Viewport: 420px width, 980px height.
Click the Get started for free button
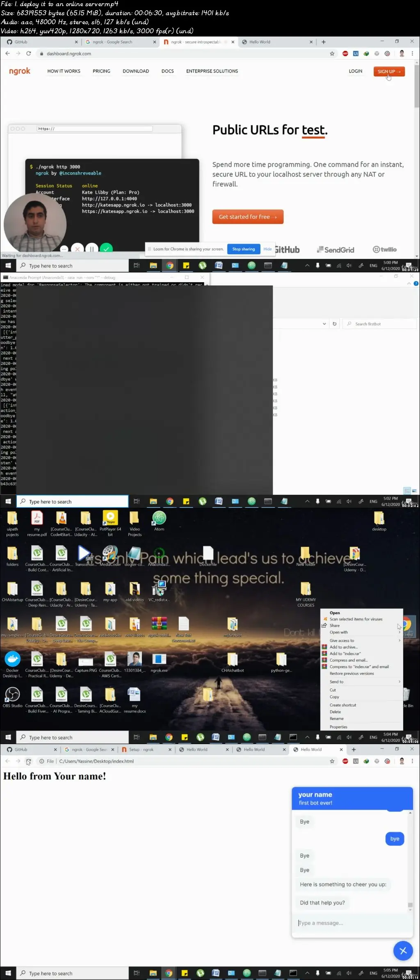tap(248, 217)
